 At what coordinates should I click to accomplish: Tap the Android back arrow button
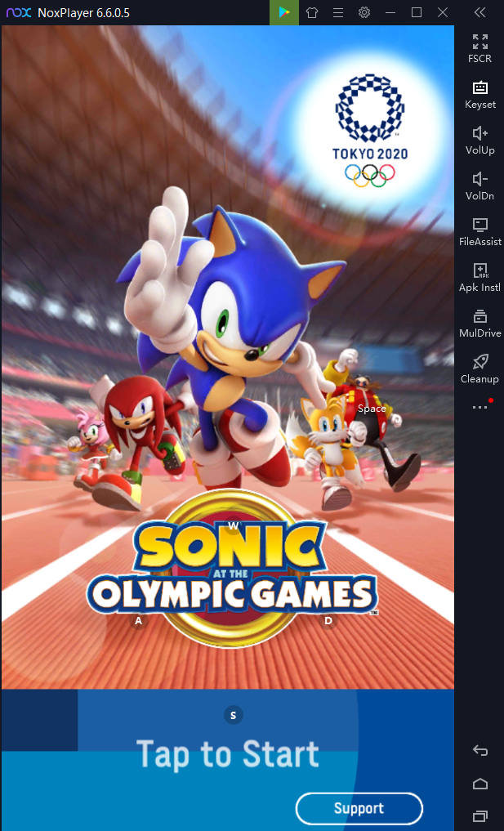click(479, 750)
